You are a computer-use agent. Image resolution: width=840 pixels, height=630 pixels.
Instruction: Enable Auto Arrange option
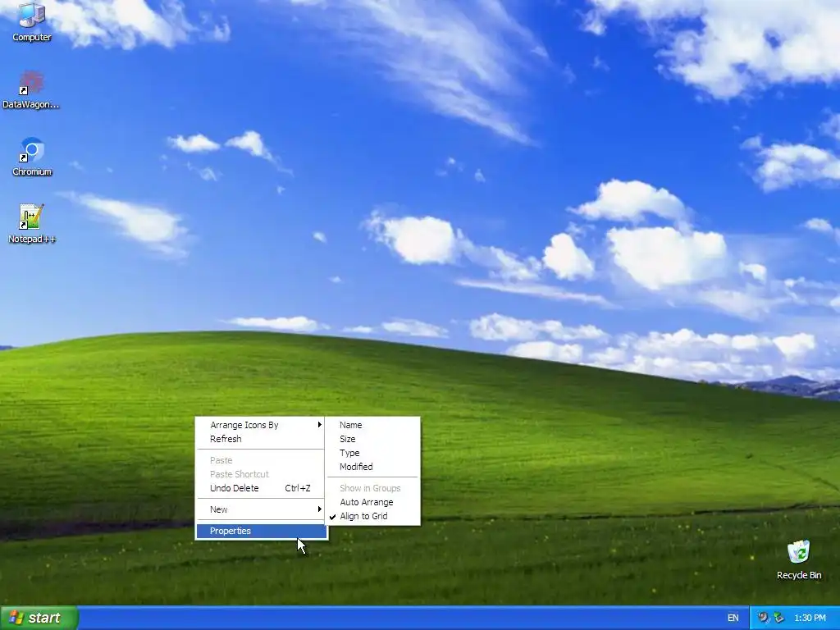[373, 502]
